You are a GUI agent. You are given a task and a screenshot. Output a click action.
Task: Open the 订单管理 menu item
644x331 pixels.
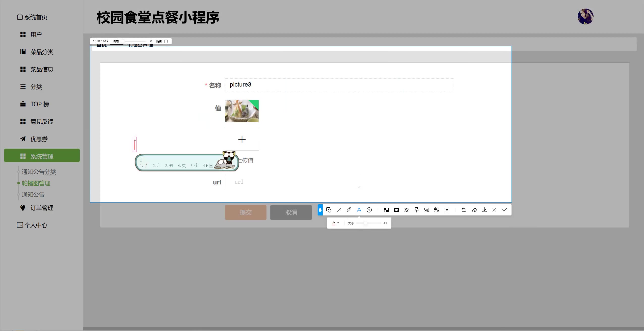(x=42, y=208)
